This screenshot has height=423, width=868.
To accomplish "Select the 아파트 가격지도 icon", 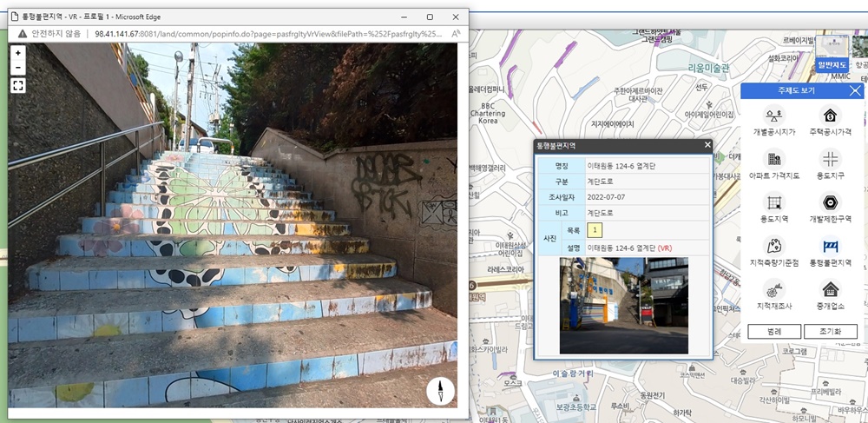I will pyautogui.click(x=774, y=159).
